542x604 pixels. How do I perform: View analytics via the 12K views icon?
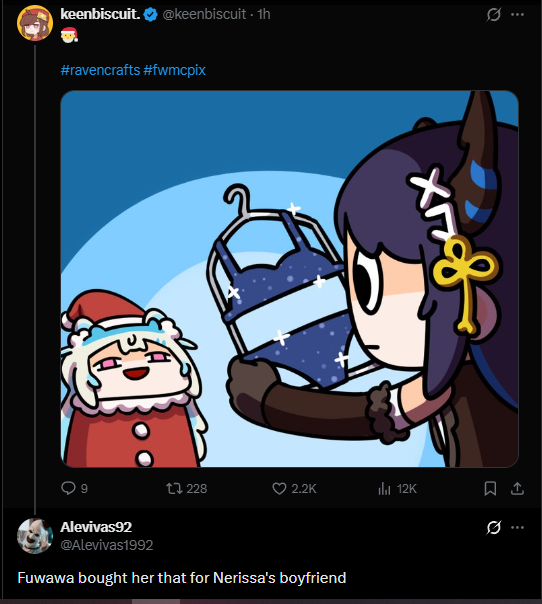[x=384, y=488]
